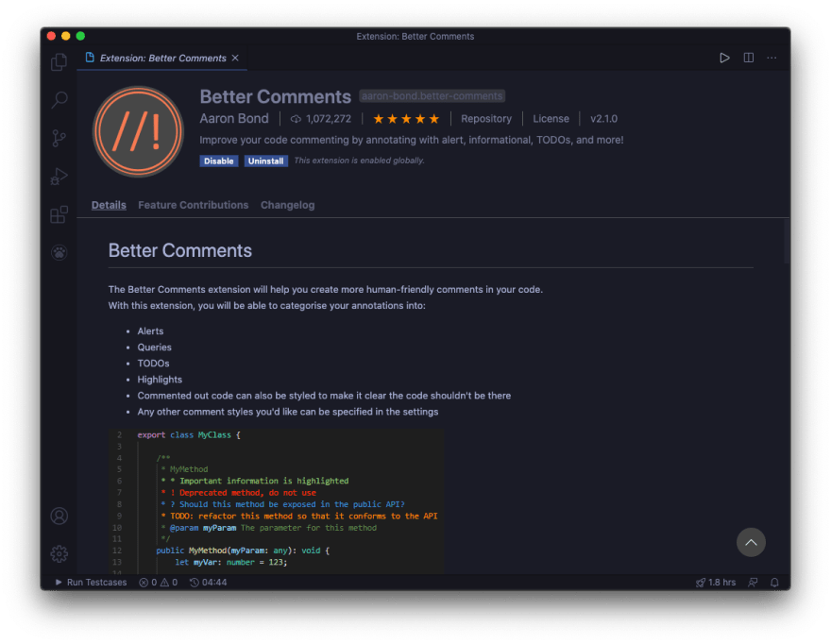Open errors and warnings in status bar
The height and width of the screenshot is (644, 831).
[158, 582]
